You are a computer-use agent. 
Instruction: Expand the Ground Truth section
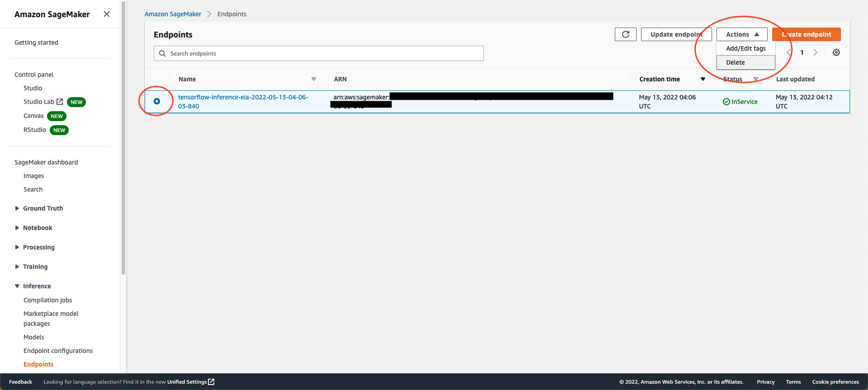coord(17,208)
